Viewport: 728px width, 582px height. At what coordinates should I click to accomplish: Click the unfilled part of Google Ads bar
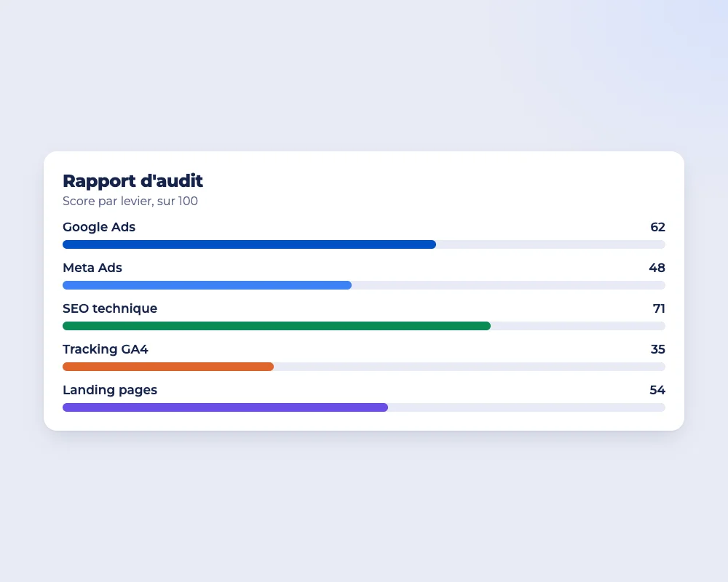550,244
